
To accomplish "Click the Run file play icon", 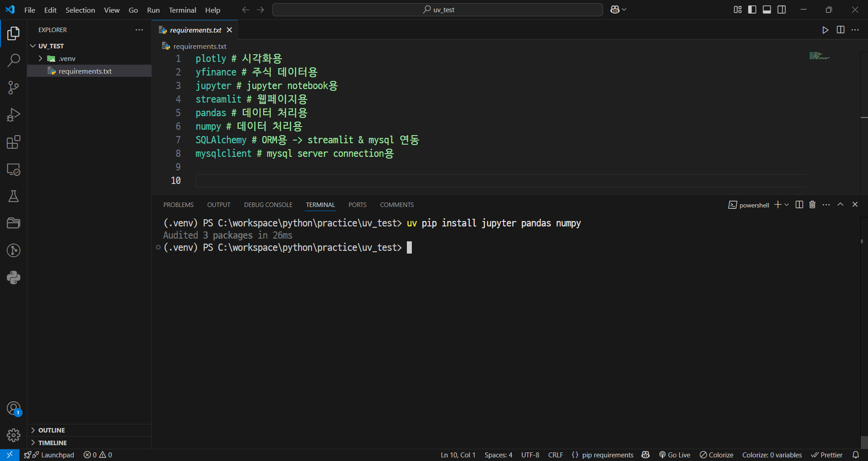I will click(825, 30).
